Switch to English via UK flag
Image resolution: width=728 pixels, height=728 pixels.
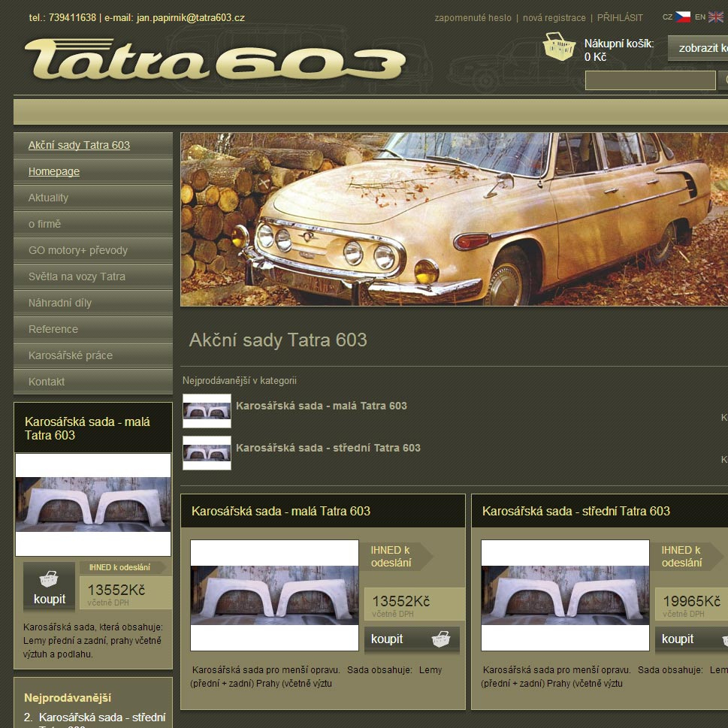pos(715,17)
